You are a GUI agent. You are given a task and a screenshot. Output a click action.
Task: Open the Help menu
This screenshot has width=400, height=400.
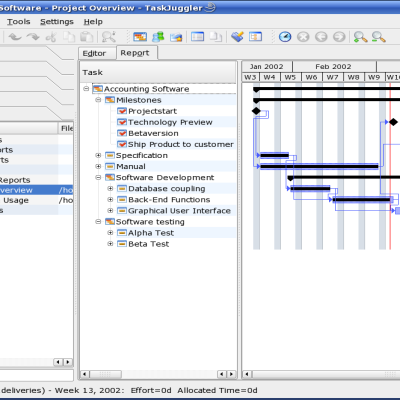(93, 22)
